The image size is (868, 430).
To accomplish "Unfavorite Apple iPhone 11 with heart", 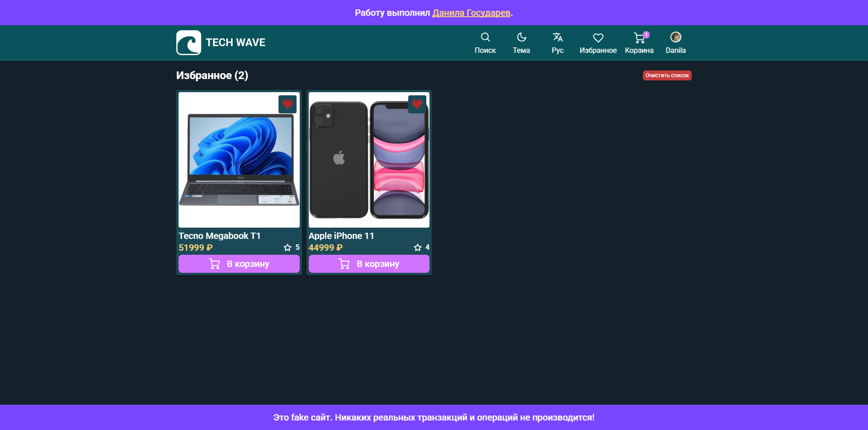I will click(417, 104).
